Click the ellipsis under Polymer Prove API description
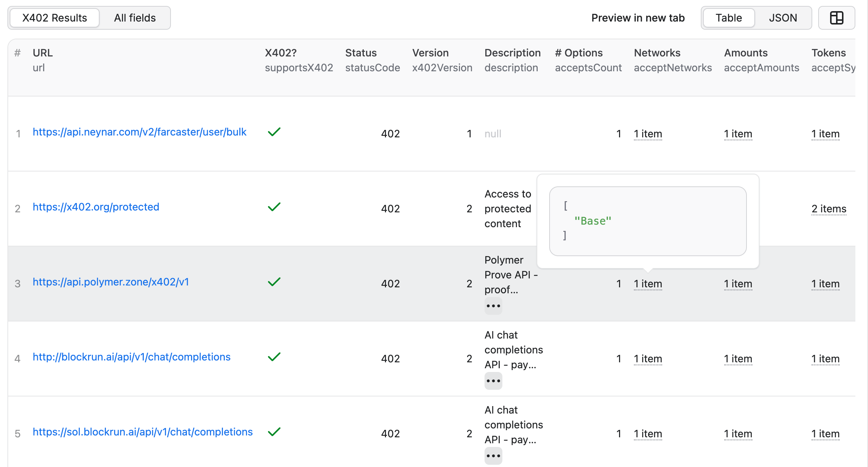Image resolution: width=868 pixels, height=467 pixels. (493, 306)
